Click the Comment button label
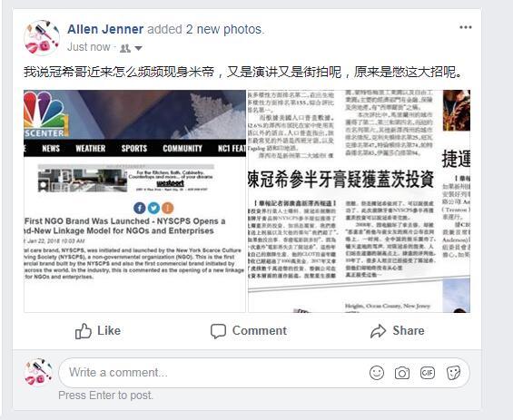 coord(260,330)
